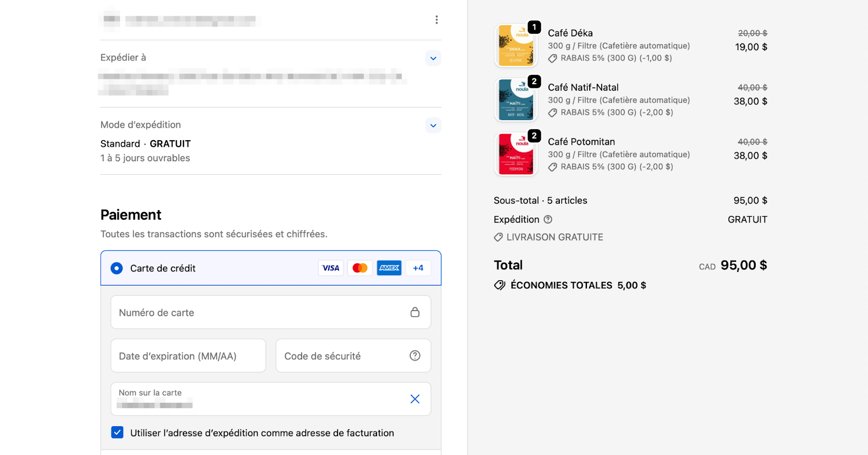Click the Café Potomitan product thumbnail
The image size is (868, 455).
tap(515, 154)
